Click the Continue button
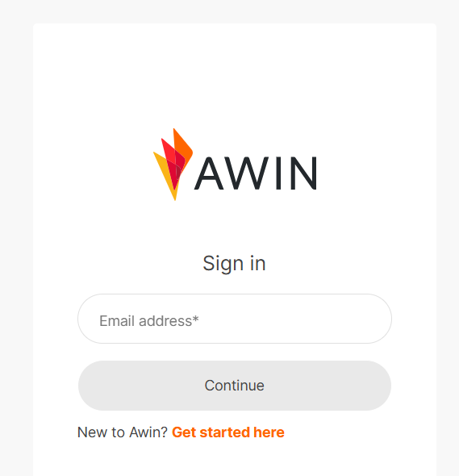Screen dimensions: 459x476 pyautogui.click(x=235, y=386)
